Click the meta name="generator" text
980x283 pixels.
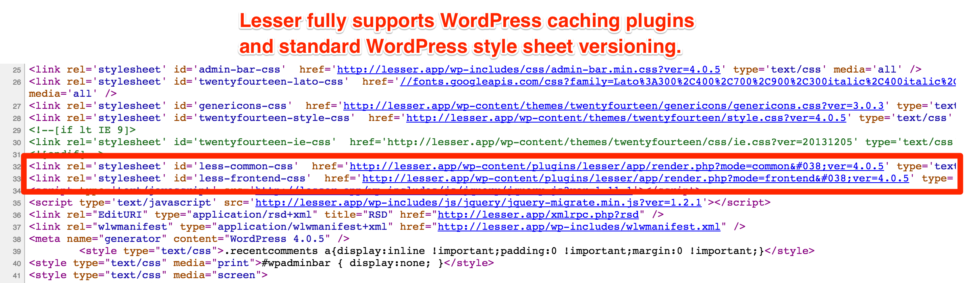[x=98, y=239]
